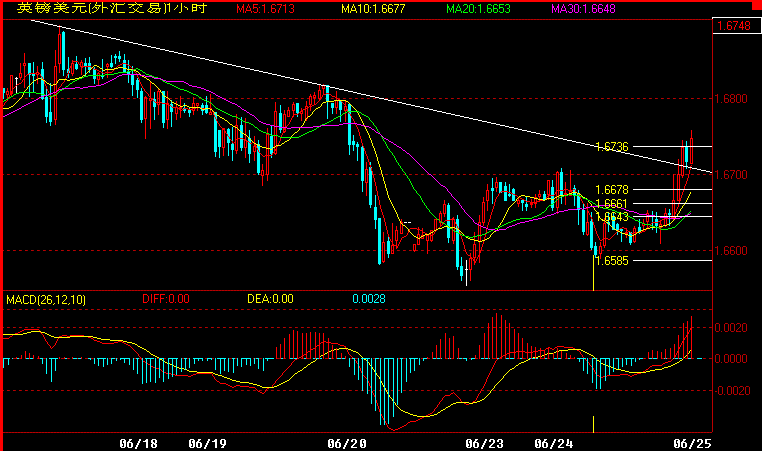Click the cyan 0.0028 MACD value
762x451 pixels.
(x=369, y=299)
